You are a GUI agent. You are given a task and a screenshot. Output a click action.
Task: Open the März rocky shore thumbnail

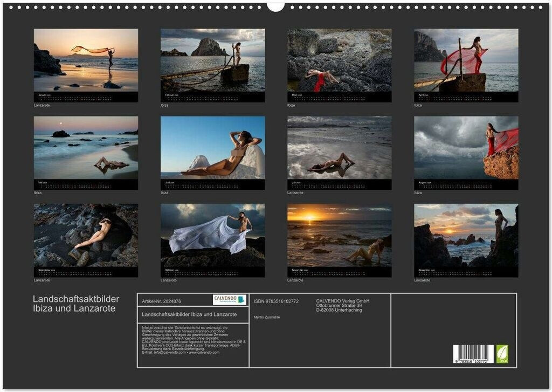point(339,60)
